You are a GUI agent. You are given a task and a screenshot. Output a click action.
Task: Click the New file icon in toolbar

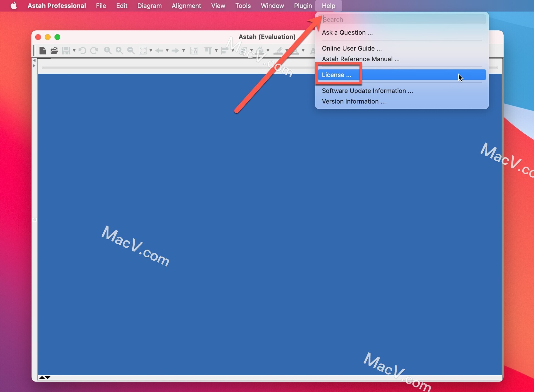(x=43, y=51)
